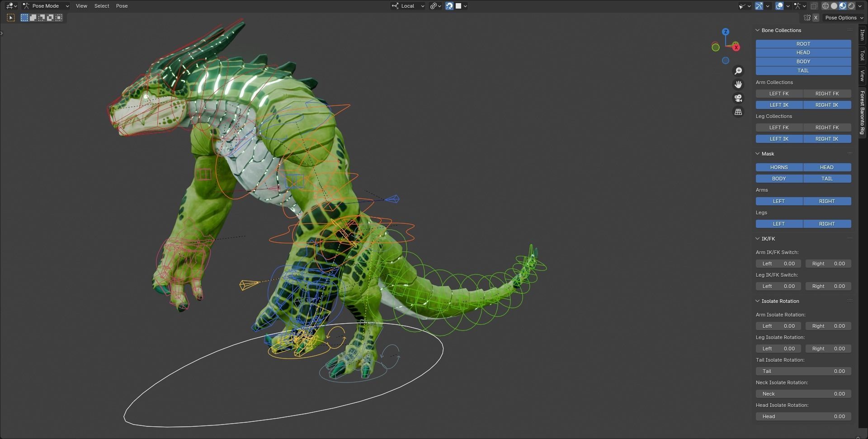Image resolution: width=868 pixels, height=439 pixels.
Task: Choose the invert selection mode icon
Action: click(x=50, y=18)
